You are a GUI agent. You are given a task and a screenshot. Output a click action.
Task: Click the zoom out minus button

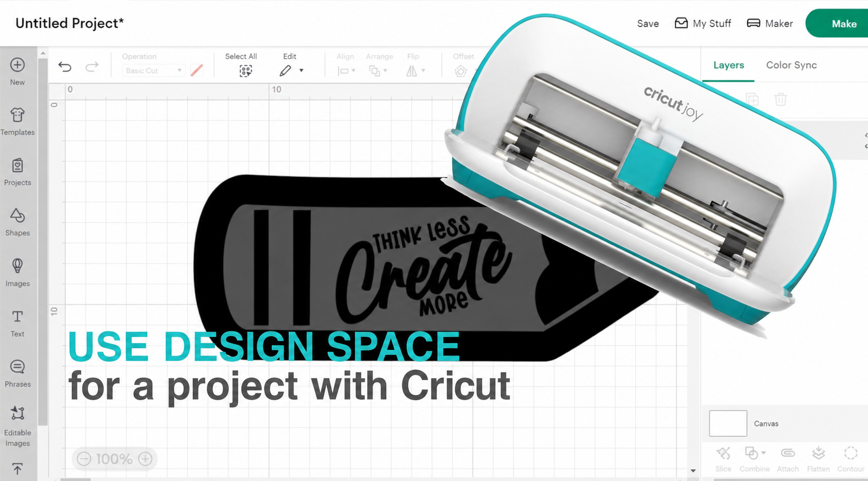click(x=84, y=459)
